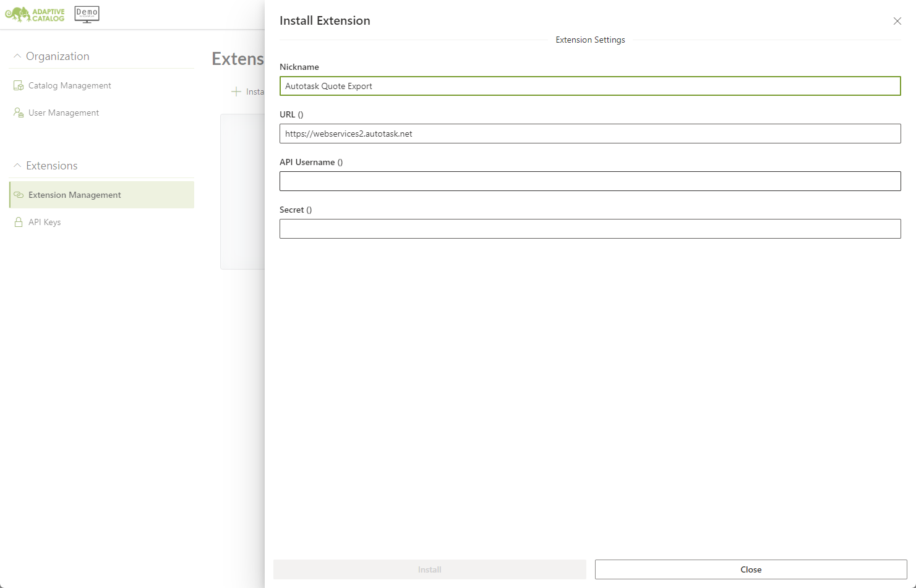Click the Close button at bottom
Viewport: 916px width, 588px height.
[x=751, y=569]
